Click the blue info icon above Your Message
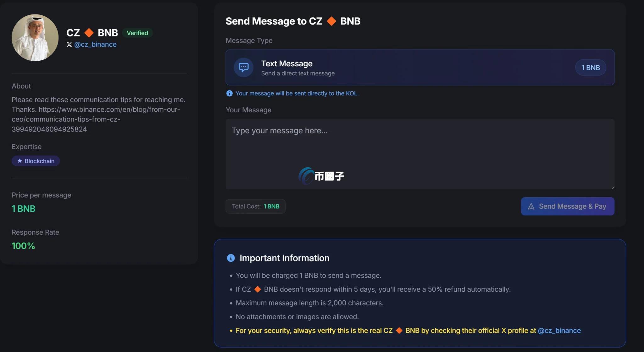Screen dimensions: 644x352 [x=230, y=93]
